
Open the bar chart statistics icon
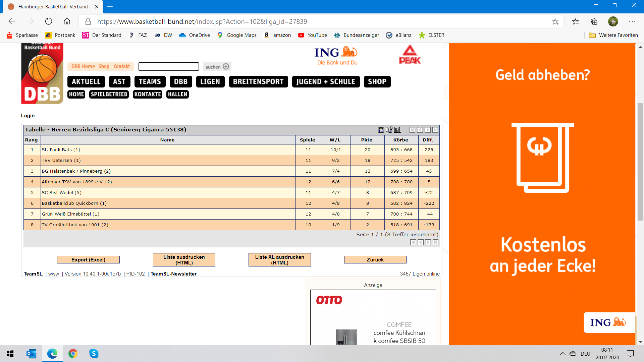click(397, 130)
